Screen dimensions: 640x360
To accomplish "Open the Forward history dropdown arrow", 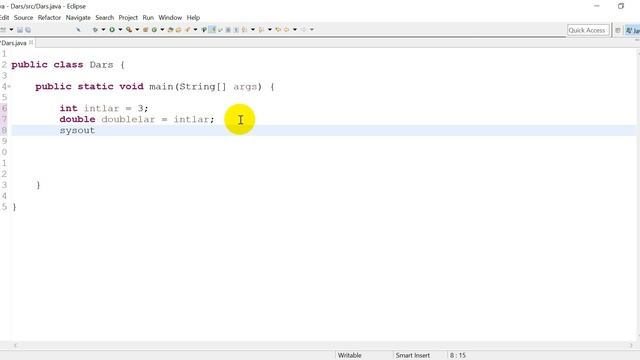I will [312, 29].
